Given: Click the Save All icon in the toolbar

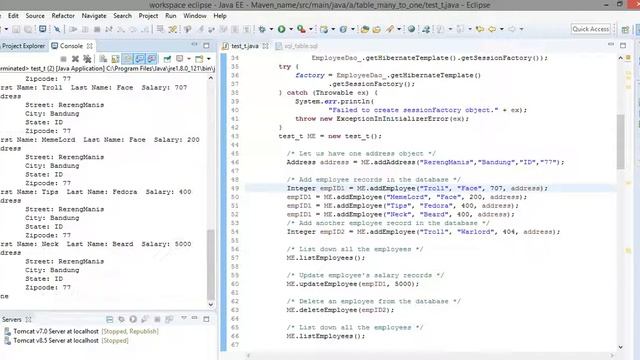Looking at the screenshot, I should [28, 29].
